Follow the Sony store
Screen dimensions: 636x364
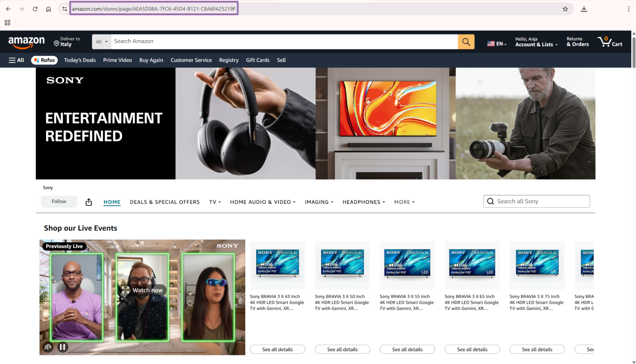[59, 201]
